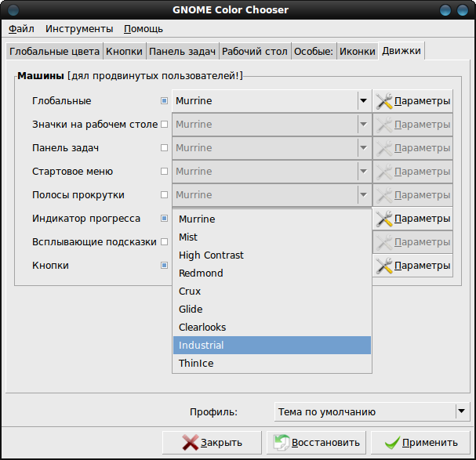This screenshot has height=460, width=476.
Task: Open the Помощь menu
Action: [144, 29]
